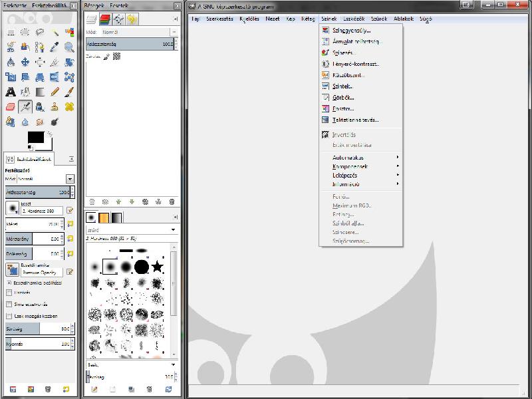532x399 pixels.
Task: Select the Heal tool
Action: pos(69,107)
